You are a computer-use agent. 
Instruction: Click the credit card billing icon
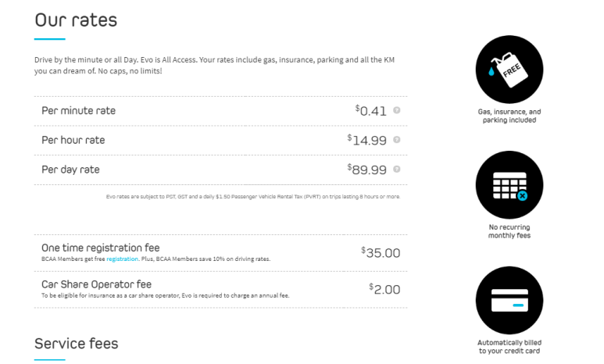[509, 301]
